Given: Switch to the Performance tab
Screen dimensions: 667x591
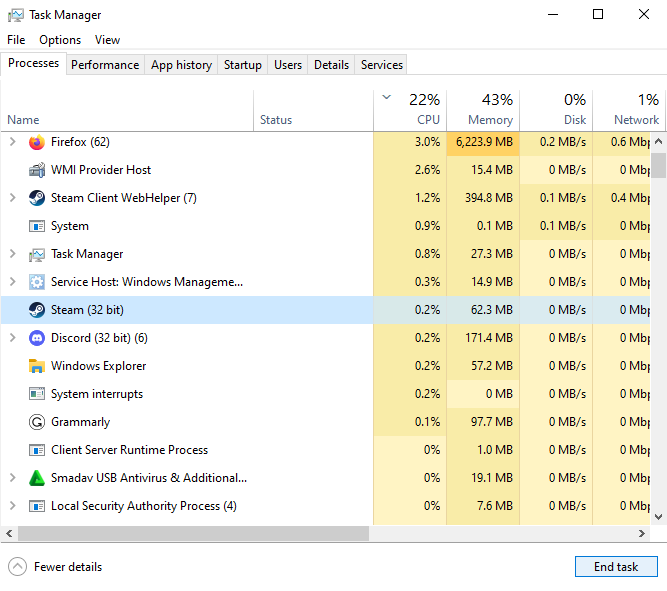Looking at the screenshot, I should coord(105,65).
